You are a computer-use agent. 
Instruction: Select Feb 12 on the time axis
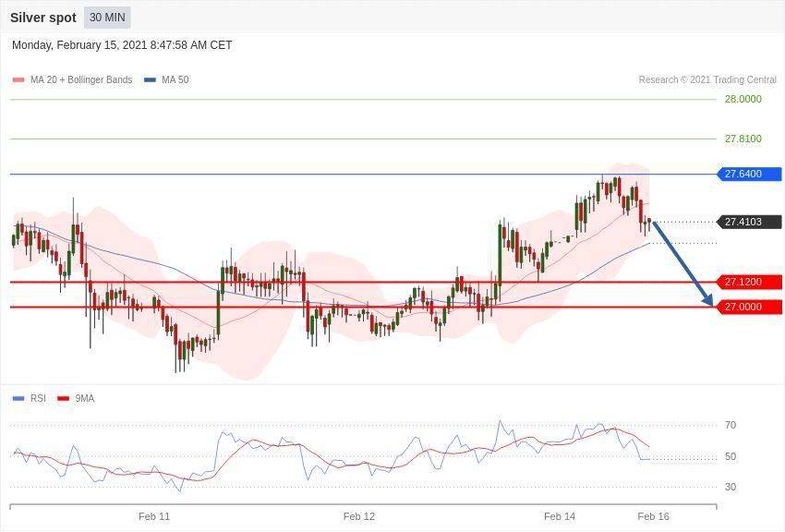click(358, 516)
